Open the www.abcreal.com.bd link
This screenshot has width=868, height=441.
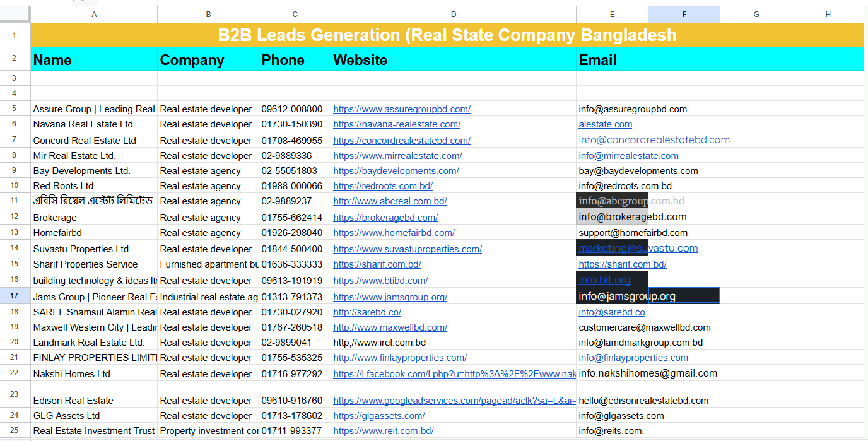click(390, 201)
